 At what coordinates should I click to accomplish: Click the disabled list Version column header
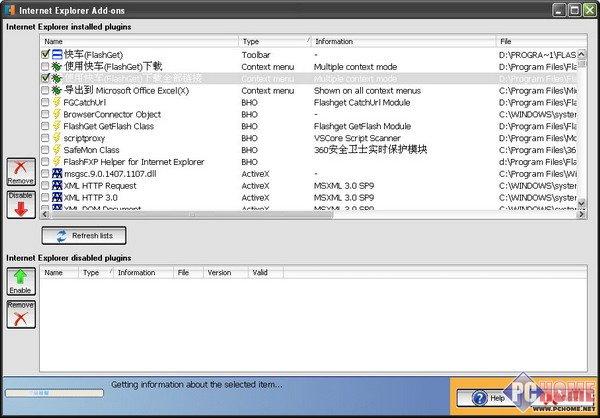point(225,273)
